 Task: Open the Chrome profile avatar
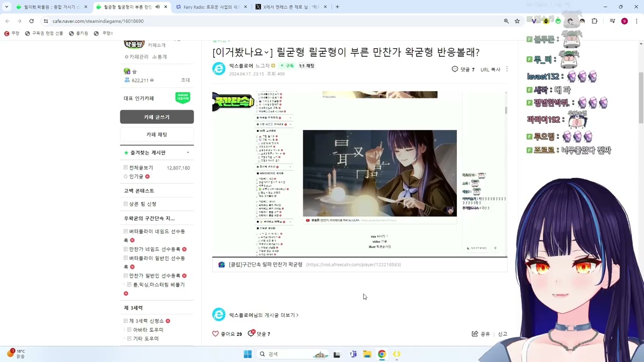pos(624,21)
